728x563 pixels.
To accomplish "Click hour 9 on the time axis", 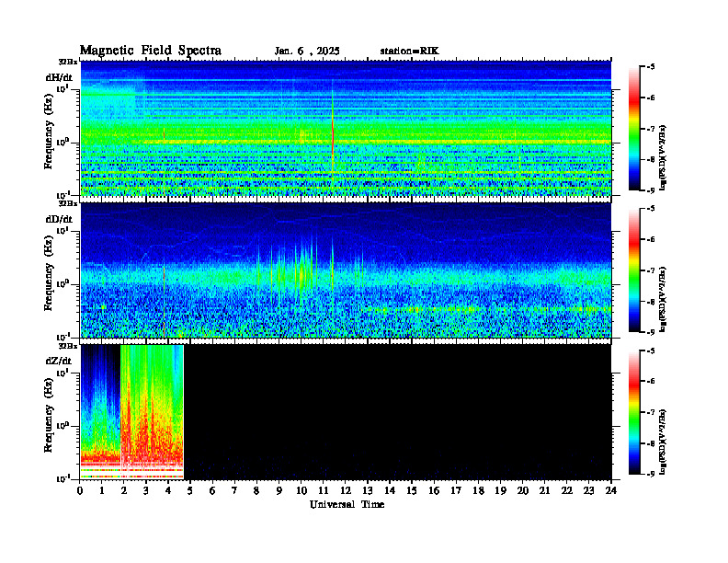I will pos(279,491).
